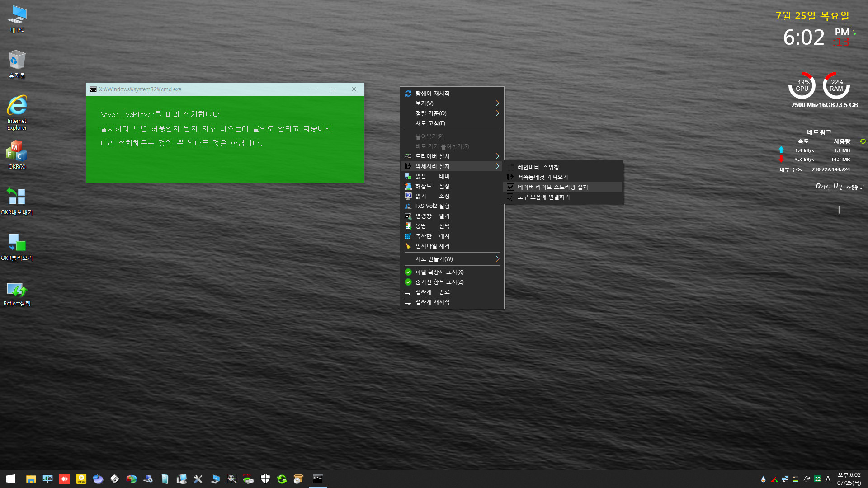Viewport: 868px width, 488px height.
Task: Click the red FS drive taskbar icon
Action: coord(248,479)
